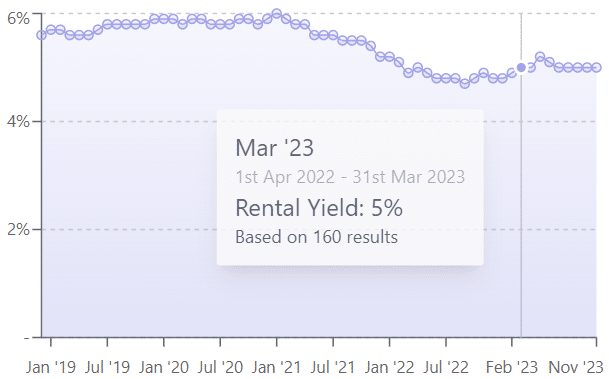Click the "Rental Yield: 5%" tooltip text
This screenshot has width=609, height=379.
coord(319,208)
